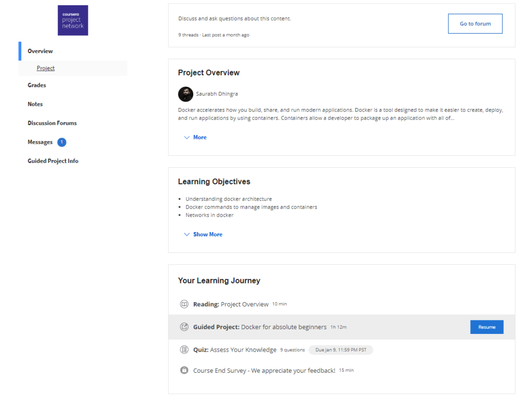Click the Guided Project pencil icon
The height and width of the screenshot is (404, 532).
click(x=184, y=327)
